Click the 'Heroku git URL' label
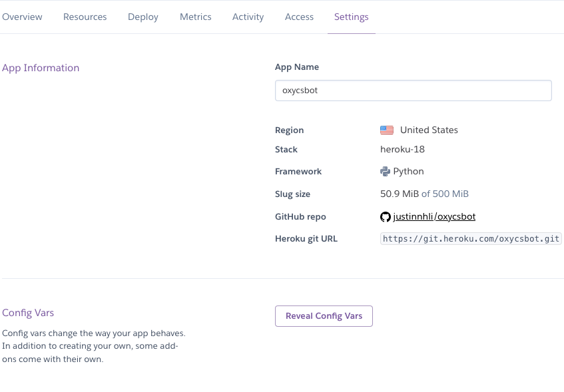 point(306,239)
